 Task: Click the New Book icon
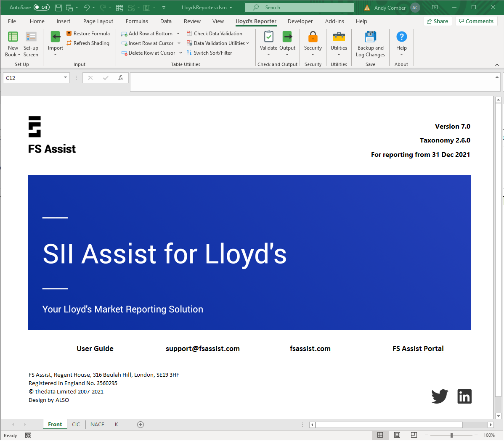tap(13, 37)
